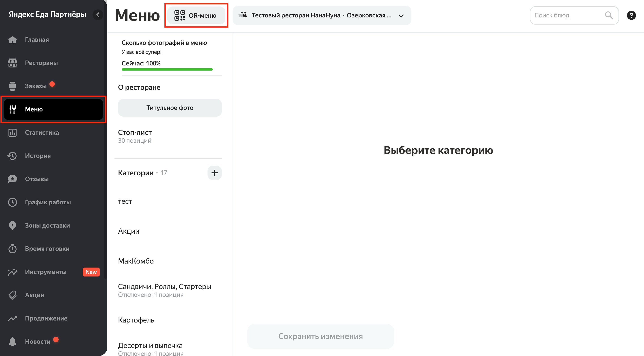Click the stopwatch icon for Время готовки
Viewport: 644px width, 356px height.
12,249
